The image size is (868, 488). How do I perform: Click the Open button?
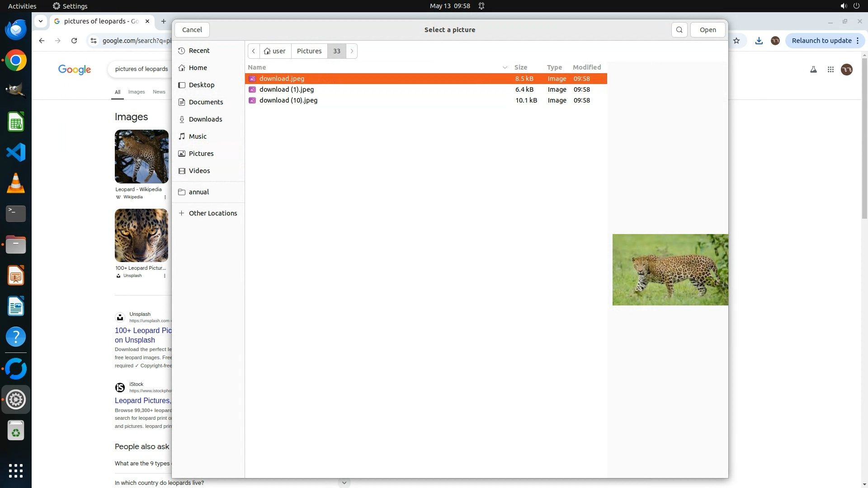(x=708, y=30)
